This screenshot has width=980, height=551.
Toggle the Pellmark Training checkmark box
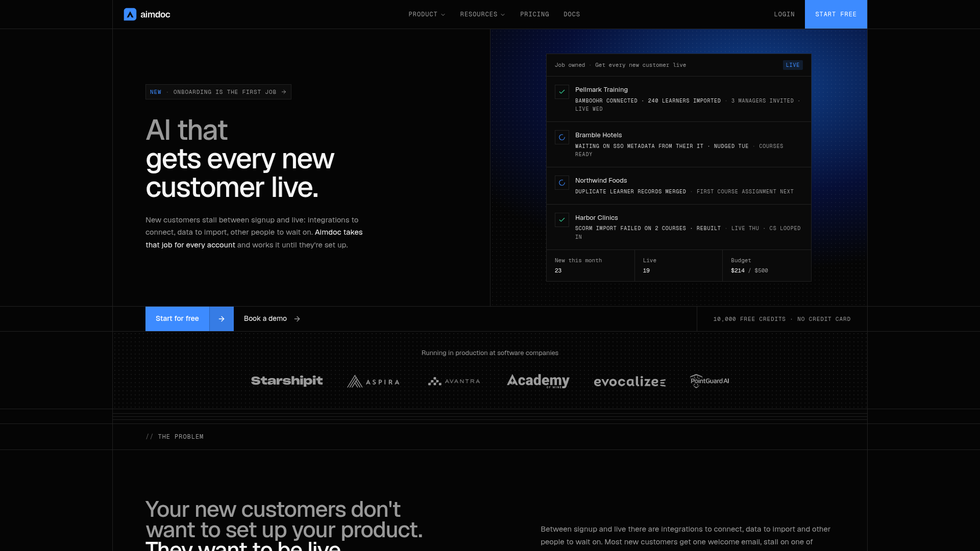562,92
